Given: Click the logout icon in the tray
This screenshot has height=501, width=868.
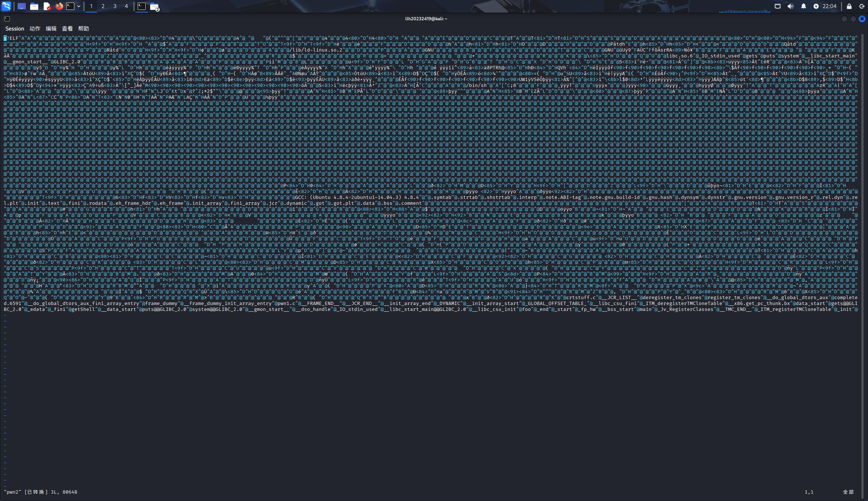Looking at the screenshot, I should click(x=862, y=6).
